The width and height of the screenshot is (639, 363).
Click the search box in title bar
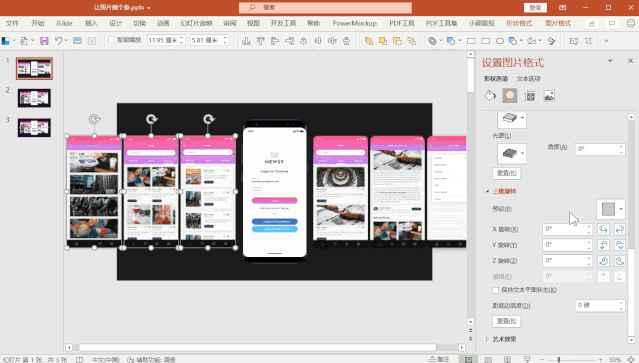pyautogui.click(x=325, y=7)
